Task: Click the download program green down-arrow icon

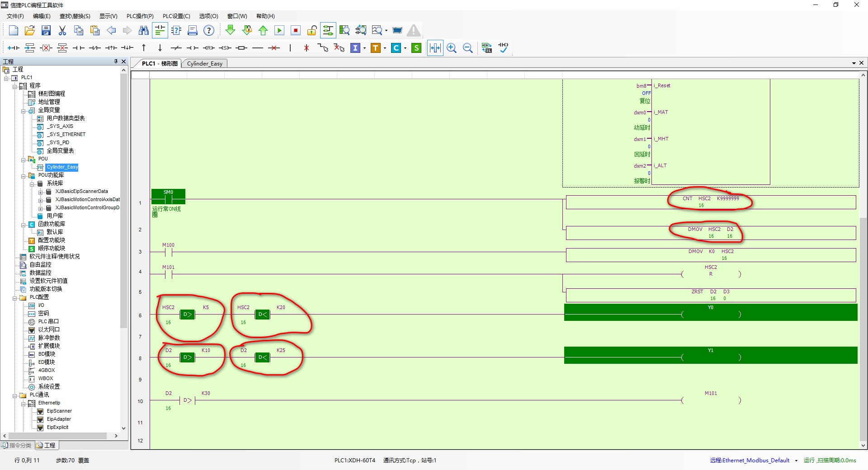Action: pyautogui.click(x=230, y=30)
